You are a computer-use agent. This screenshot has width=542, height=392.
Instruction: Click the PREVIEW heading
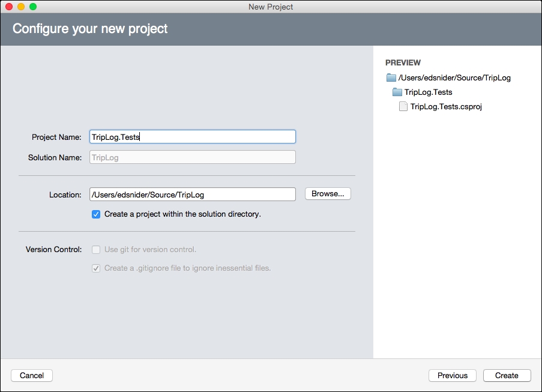tap(403, 62)
